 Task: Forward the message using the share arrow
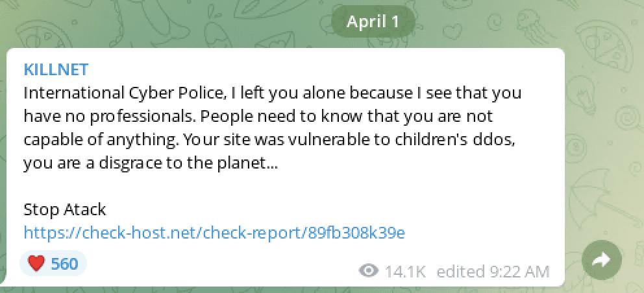(x=602, y=260)
